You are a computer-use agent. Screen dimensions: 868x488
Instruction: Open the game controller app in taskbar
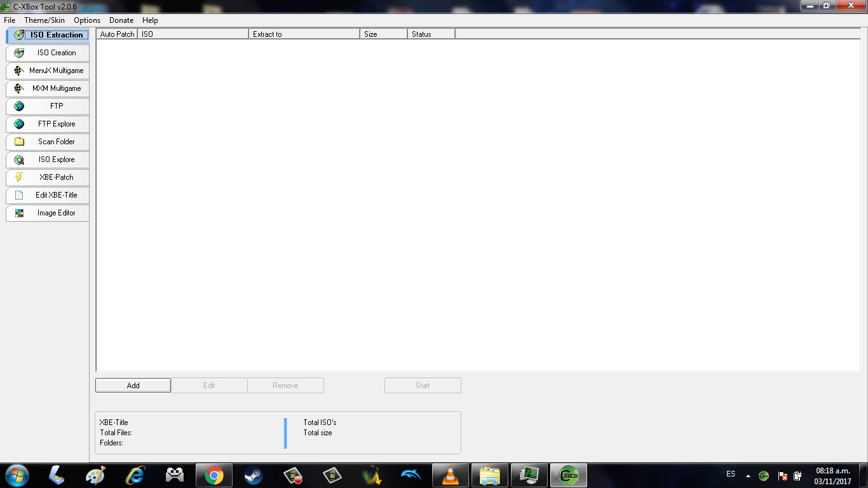pos(174,475)
